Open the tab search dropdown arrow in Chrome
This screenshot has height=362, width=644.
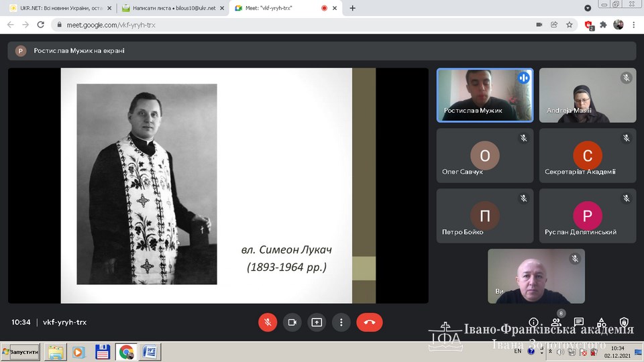pyautogui.click(x=588, y=8)
